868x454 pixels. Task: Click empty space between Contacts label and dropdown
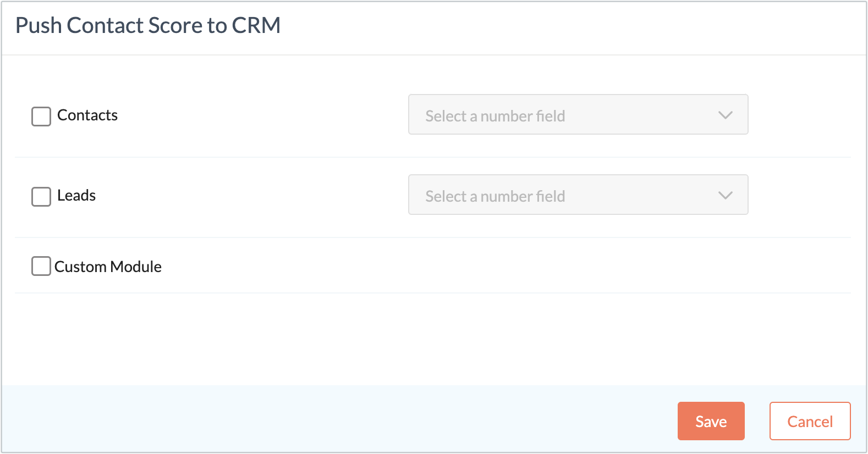click(x=264, y=115)
